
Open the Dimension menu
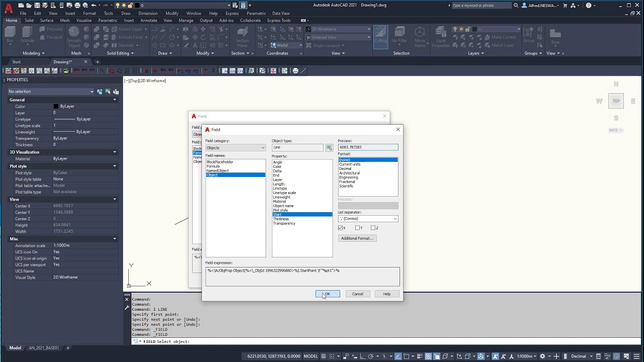coord(148,14)
